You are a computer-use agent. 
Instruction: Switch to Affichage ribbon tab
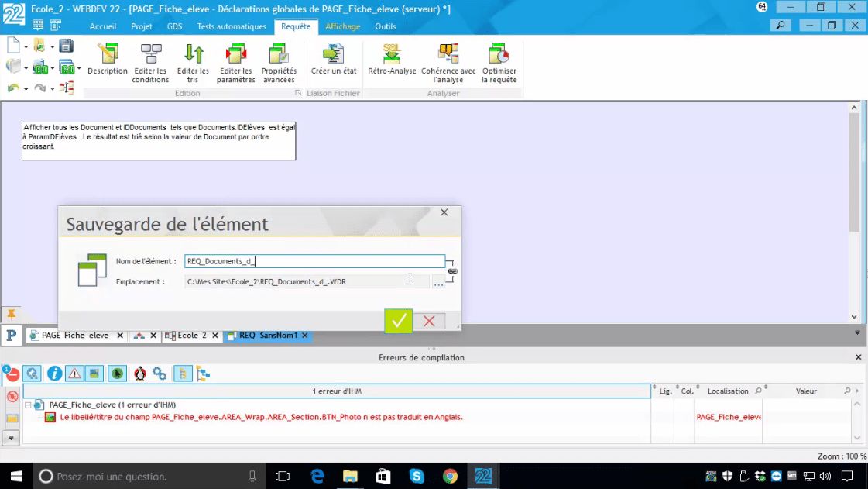(x=343, y=26)
